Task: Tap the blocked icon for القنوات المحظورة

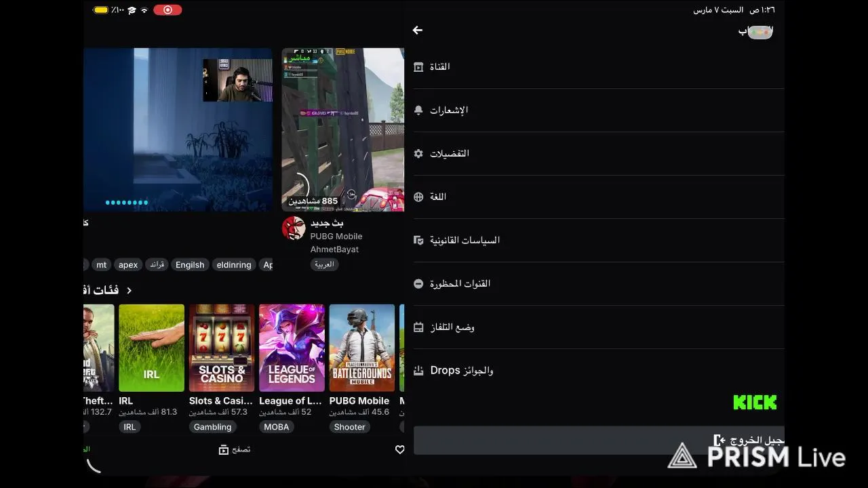Action: [x=418, y=284]
